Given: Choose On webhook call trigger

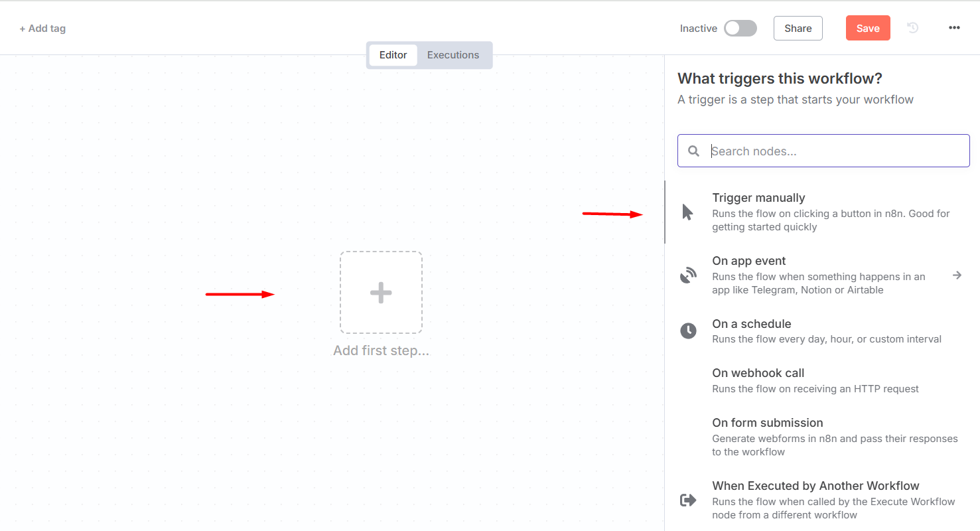Looking at the screenshot, I should click(823, 380).
